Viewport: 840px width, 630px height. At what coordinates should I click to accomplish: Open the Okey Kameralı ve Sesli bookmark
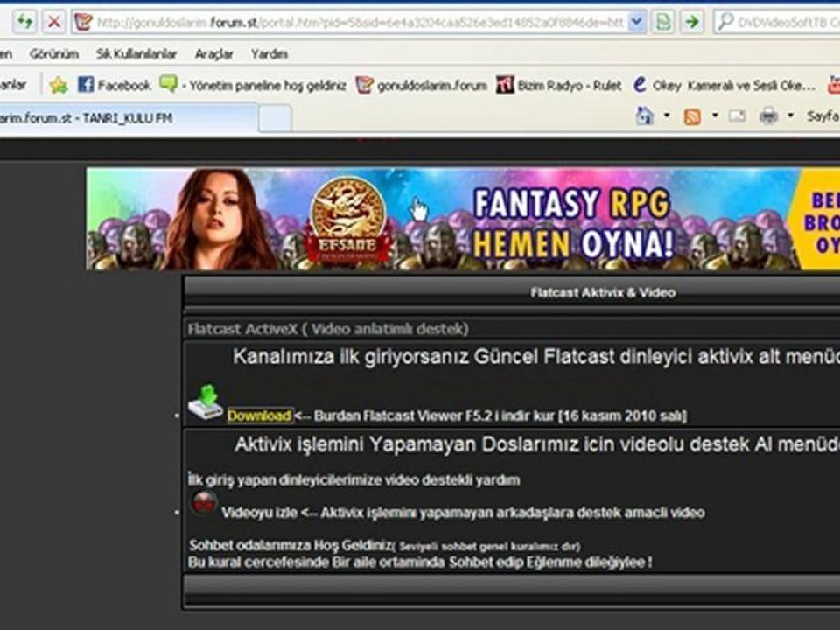[724, 85]
